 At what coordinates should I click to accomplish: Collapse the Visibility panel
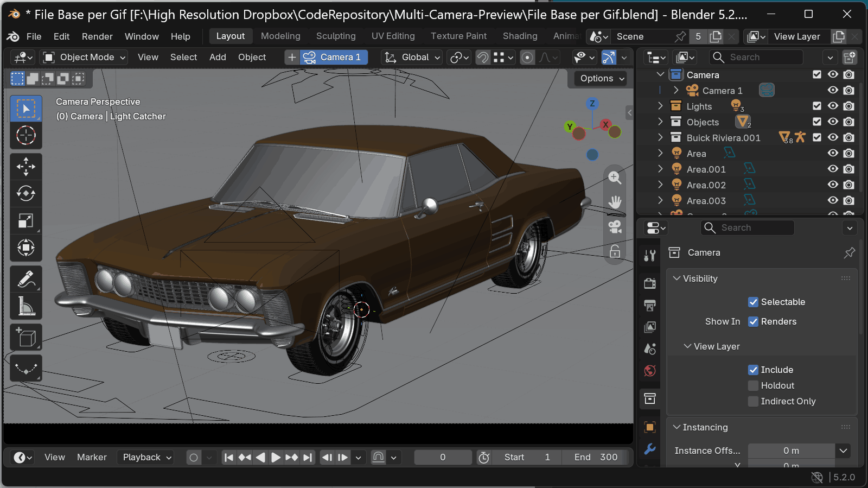click(676, 278)
